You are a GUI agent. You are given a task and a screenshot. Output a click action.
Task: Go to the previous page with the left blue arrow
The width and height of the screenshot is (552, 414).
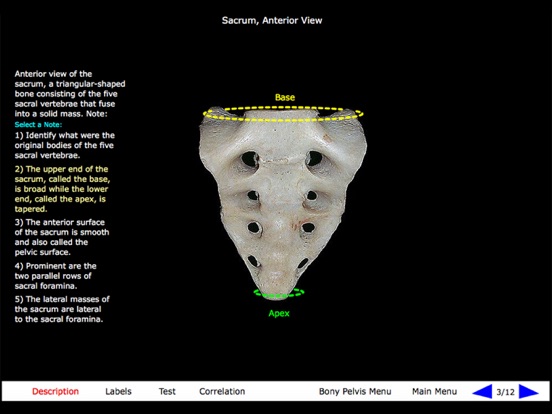click(x=482, y=391)
